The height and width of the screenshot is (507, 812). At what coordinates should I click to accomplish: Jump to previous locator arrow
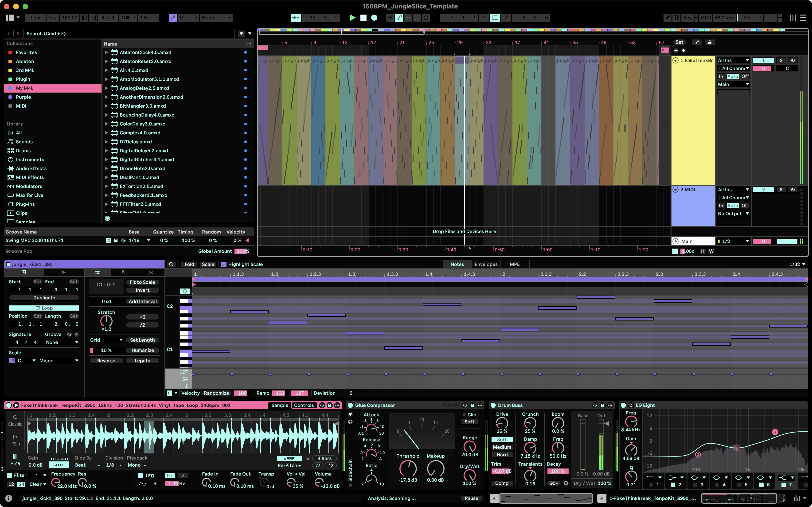coord(676,51)
